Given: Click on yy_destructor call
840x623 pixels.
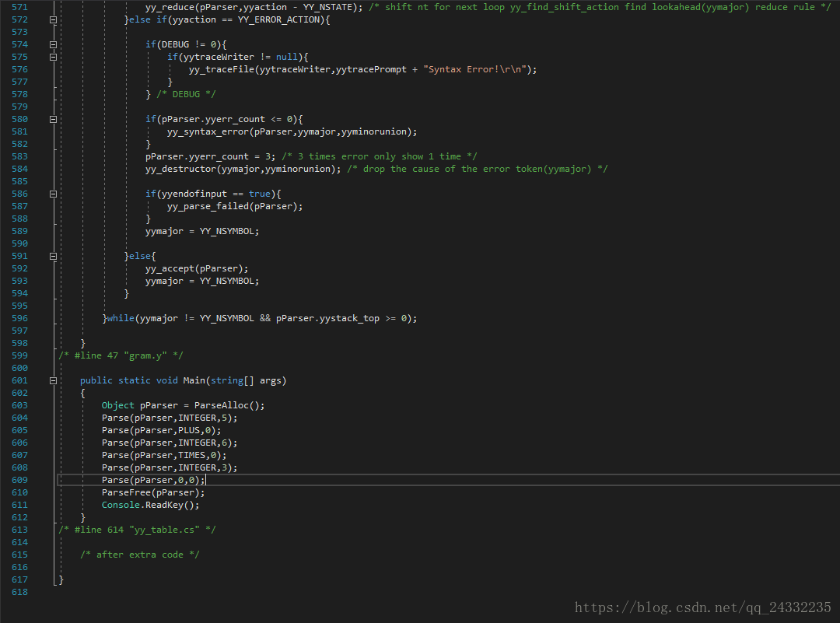Looking at the screenshot, I should [x=243, y=170].
